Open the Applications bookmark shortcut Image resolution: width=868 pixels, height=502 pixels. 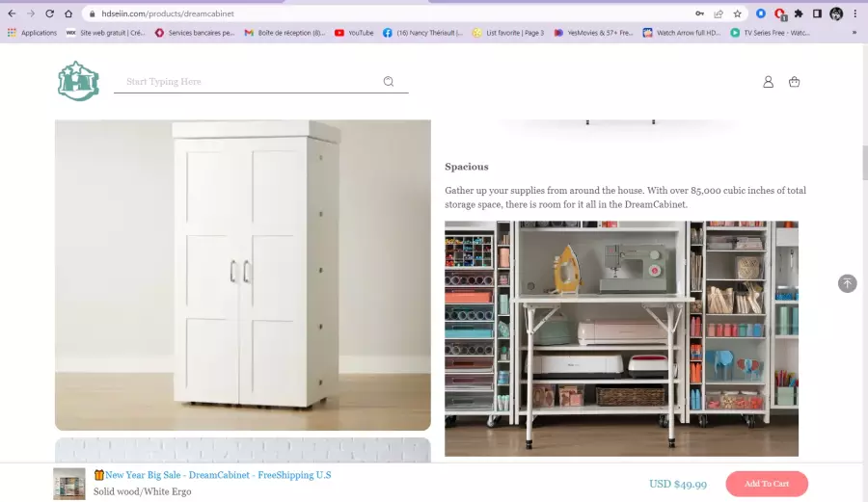32,33
